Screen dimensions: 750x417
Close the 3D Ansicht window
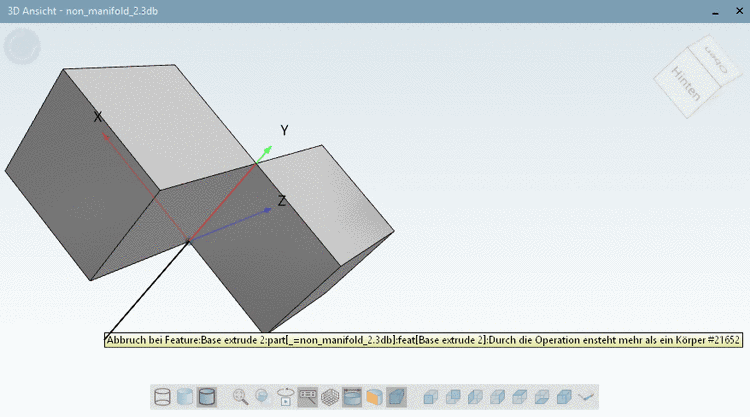click(x=739, y=11)
